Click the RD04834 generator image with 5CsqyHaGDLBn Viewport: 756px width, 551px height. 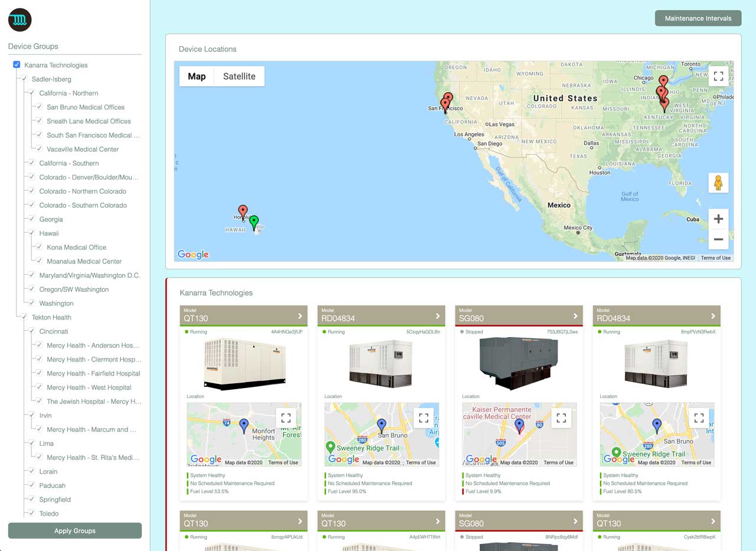pyautogui.click(x=381, y=364)
